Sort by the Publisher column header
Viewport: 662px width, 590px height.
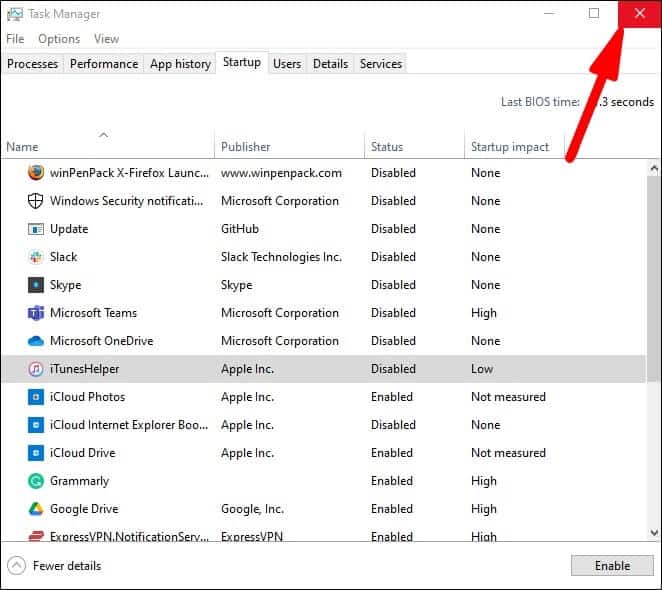(x=290, y=144)
